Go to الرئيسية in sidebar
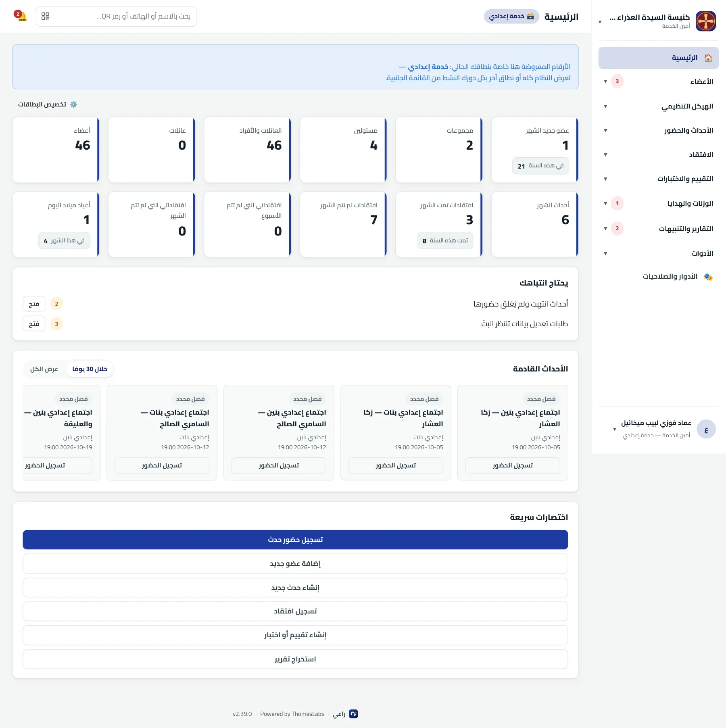The image size is (726, 728). click(659, 58)
